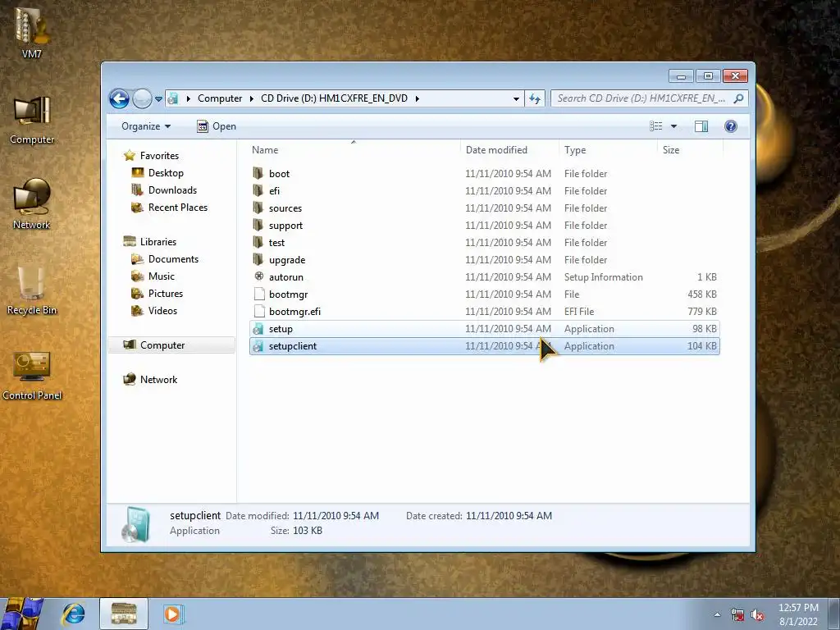Image resolution: width=840 pixels, height=630 pixels.
Task: Click the setupclient details pane thumbnail
Action: [135, 524]
